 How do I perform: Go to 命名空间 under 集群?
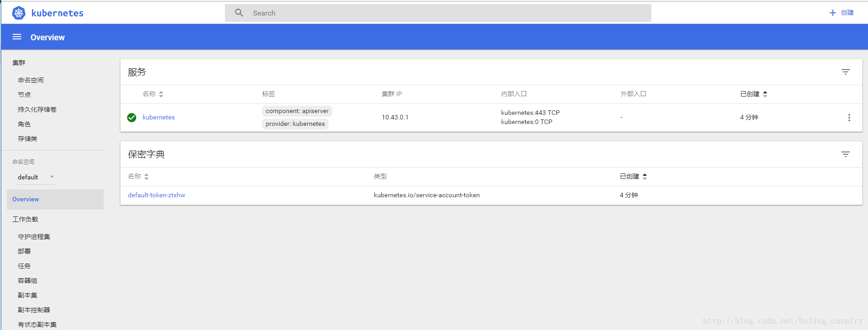[31, 80]
